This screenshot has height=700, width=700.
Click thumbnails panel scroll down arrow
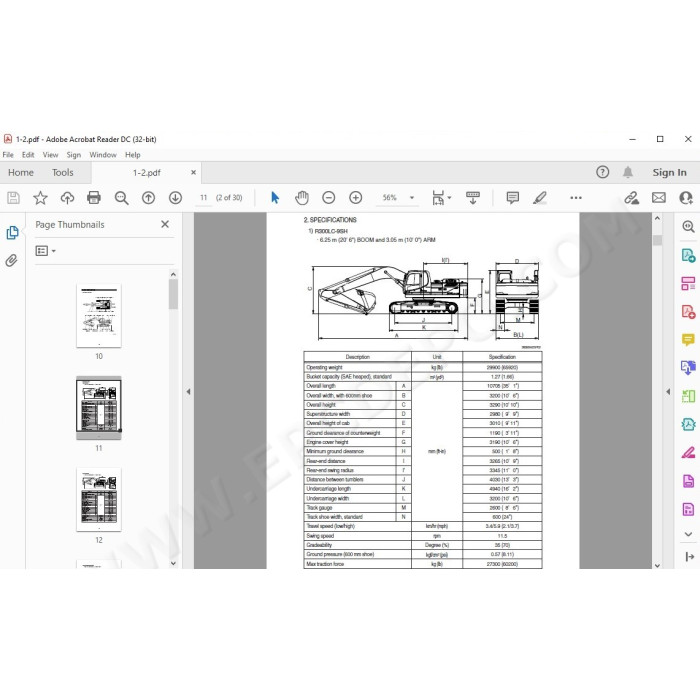173,563
